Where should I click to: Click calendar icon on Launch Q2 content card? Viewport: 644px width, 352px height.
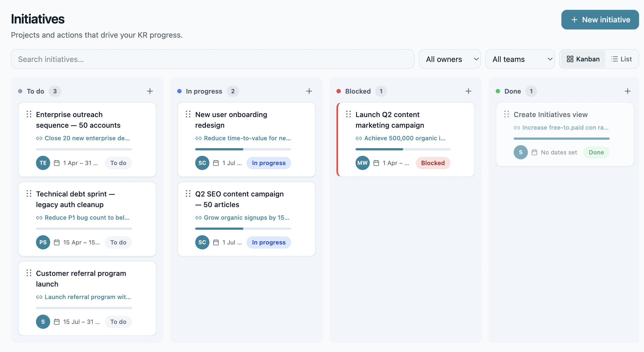376,163
